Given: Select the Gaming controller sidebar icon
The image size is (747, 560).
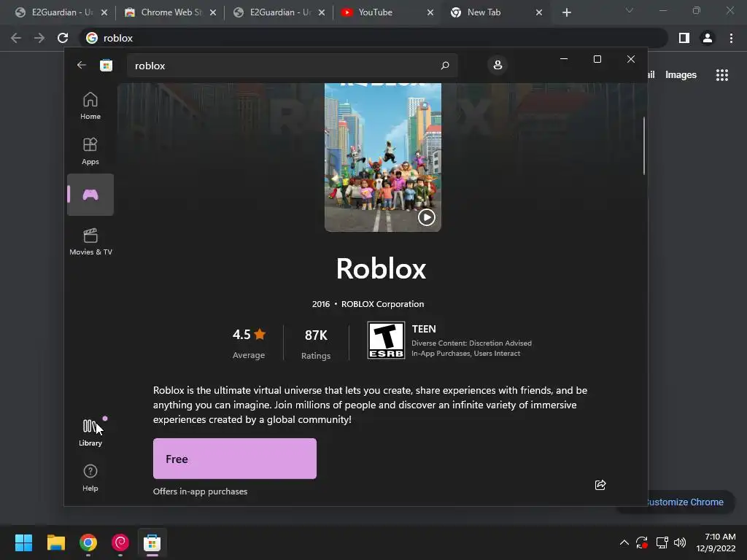Looking at the screenshot, I should point(90,194).
